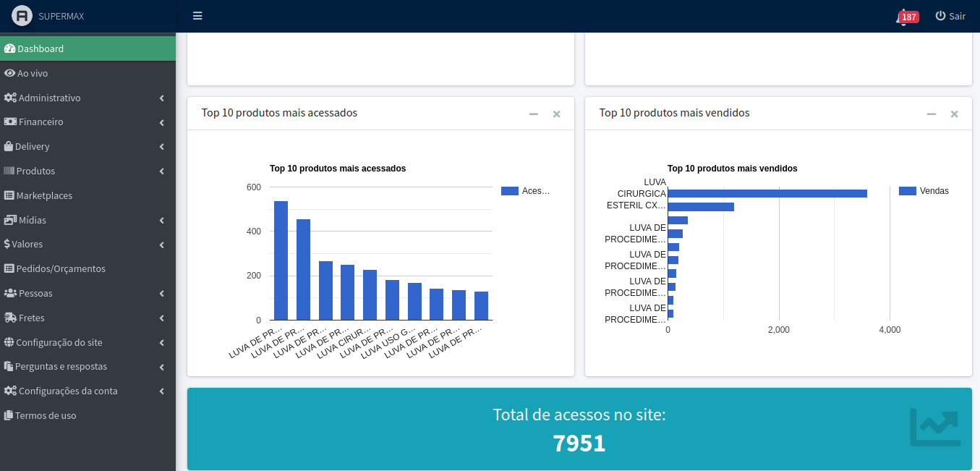Click the truck icon for Fretes
980x471 pixels.
pos(10,318)
